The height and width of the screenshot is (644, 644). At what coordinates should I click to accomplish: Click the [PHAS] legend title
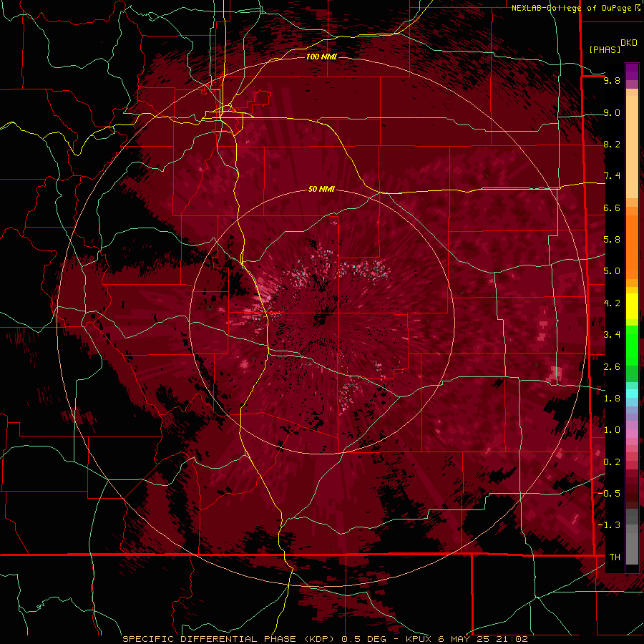tap(605, 49)
